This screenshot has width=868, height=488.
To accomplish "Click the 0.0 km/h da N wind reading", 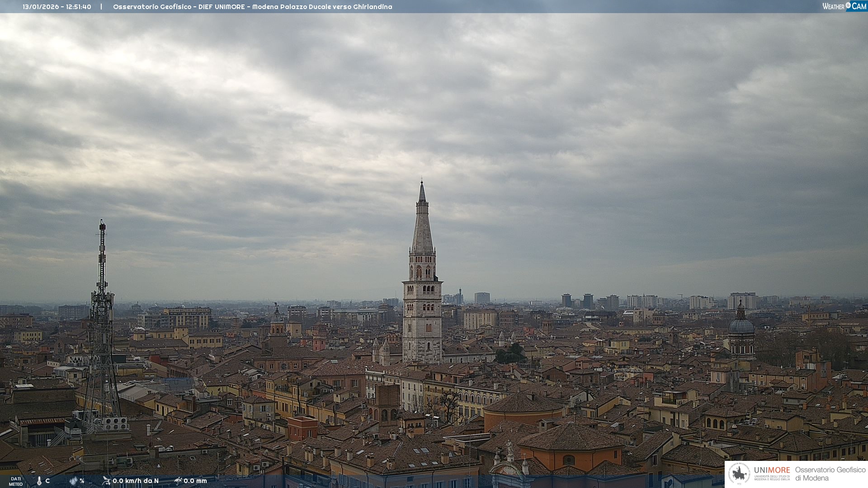I will coord(136,481).
